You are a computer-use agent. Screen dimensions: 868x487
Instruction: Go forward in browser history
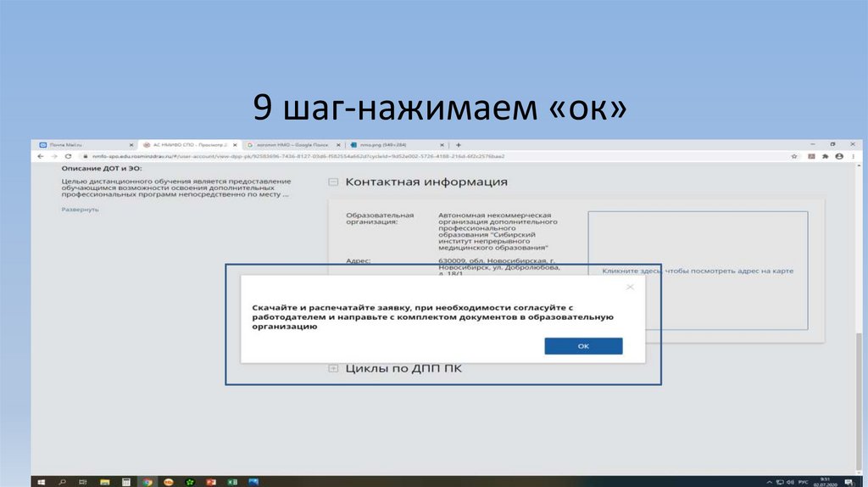pos(54,156)
